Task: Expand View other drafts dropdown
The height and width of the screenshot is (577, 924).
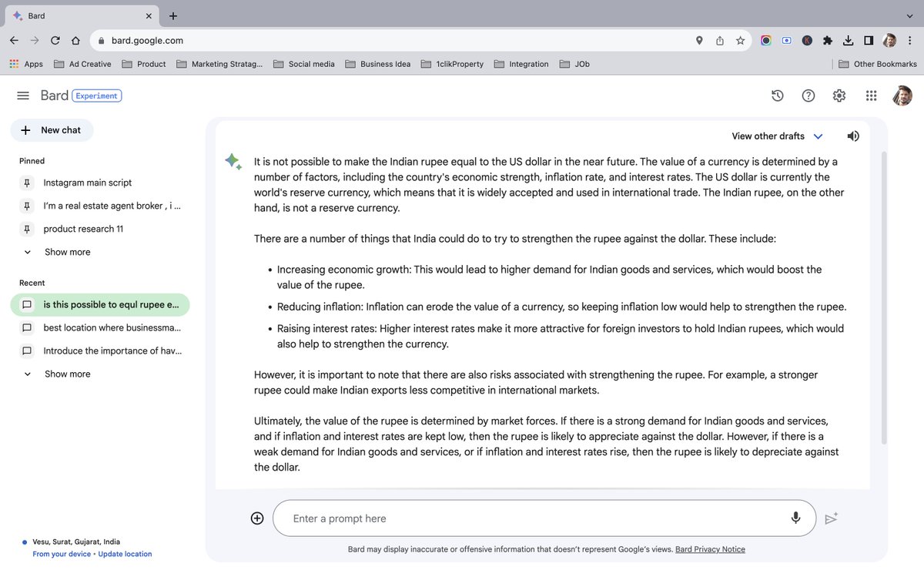Action: point(777,136)
